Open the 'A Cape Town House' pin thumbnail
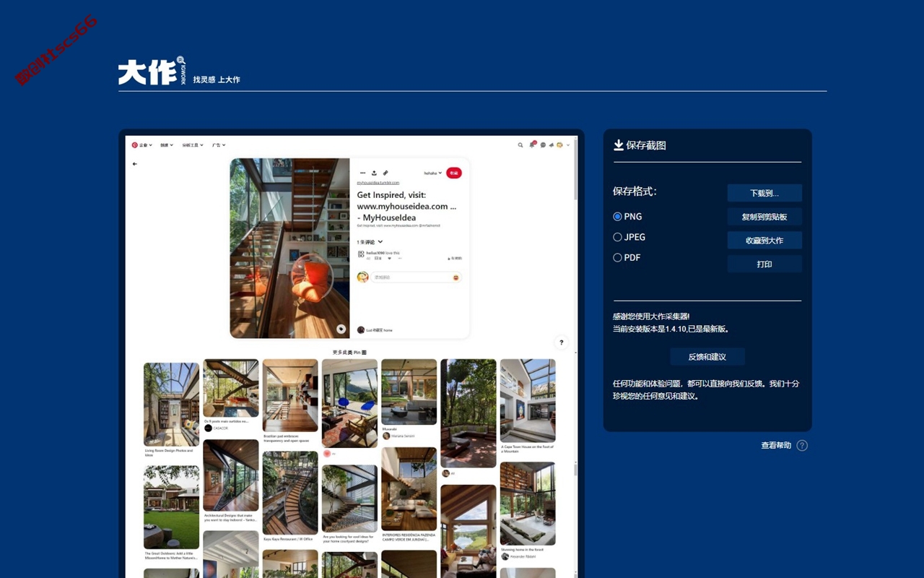This screenshot has width=924, height=578. click(x=528, y=401)
